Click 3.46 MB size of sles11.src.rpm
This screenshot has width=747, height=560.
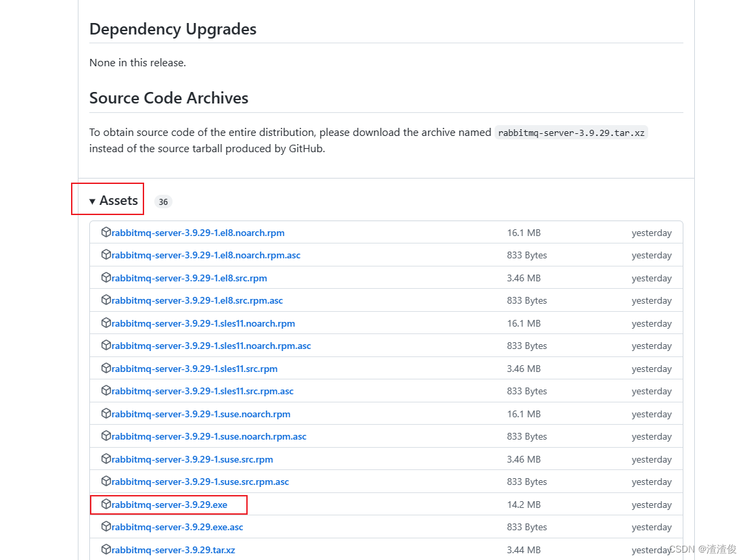[524, 369]
